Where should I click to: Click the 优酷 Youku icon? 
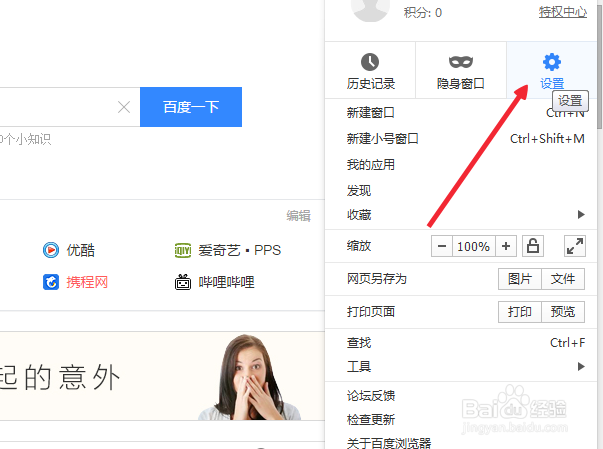click(x=51, y=250)
